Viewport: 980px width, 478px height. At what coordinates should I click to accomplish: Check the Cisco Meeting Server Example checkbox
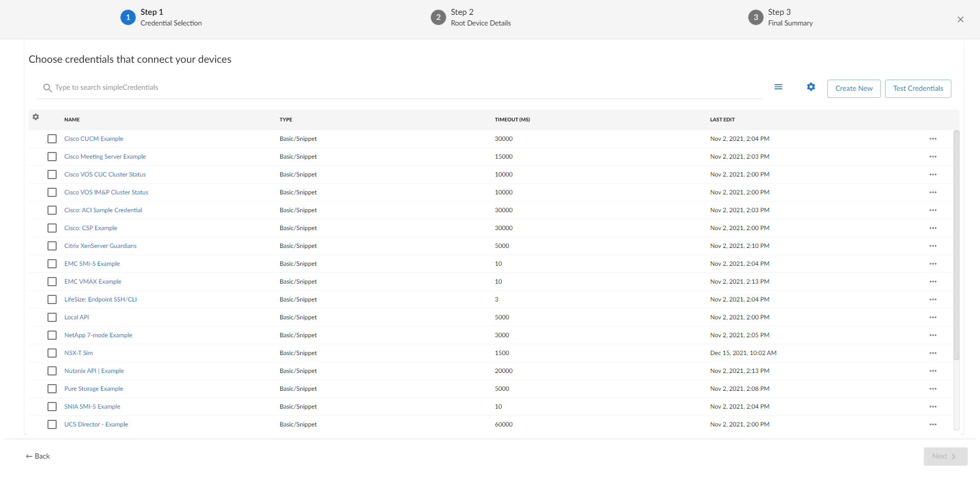(52, 157)
